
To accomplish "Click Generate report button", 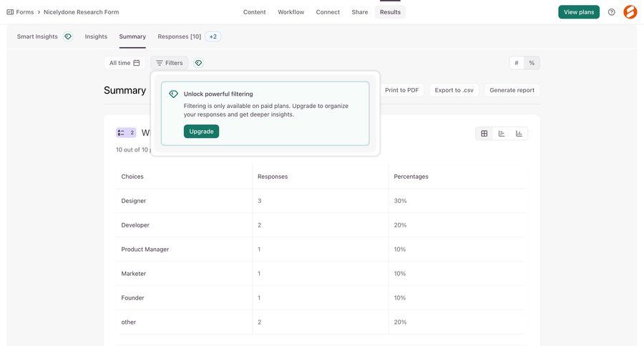I will pos(512,90).
